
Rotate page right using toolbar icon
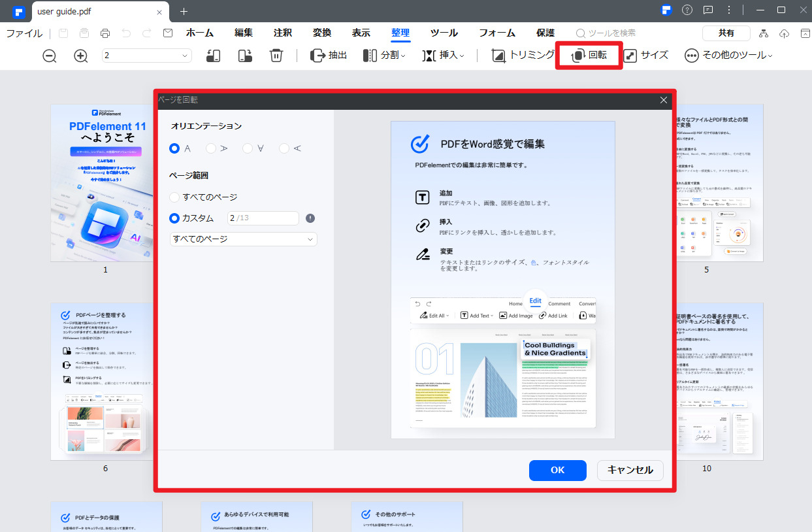pyautogui.click(x=245, y=56)
